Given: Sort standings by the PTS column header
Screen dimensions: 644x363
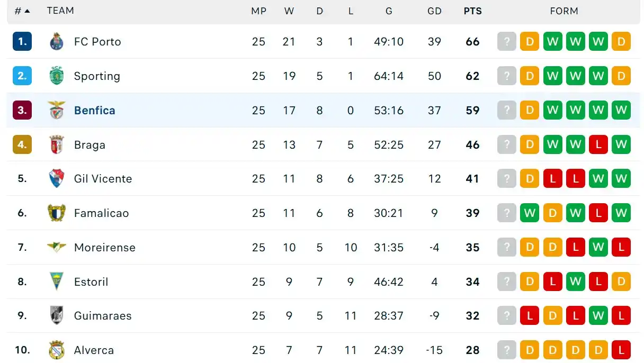Looking at the screenshot, I should (x=472, y=11).
